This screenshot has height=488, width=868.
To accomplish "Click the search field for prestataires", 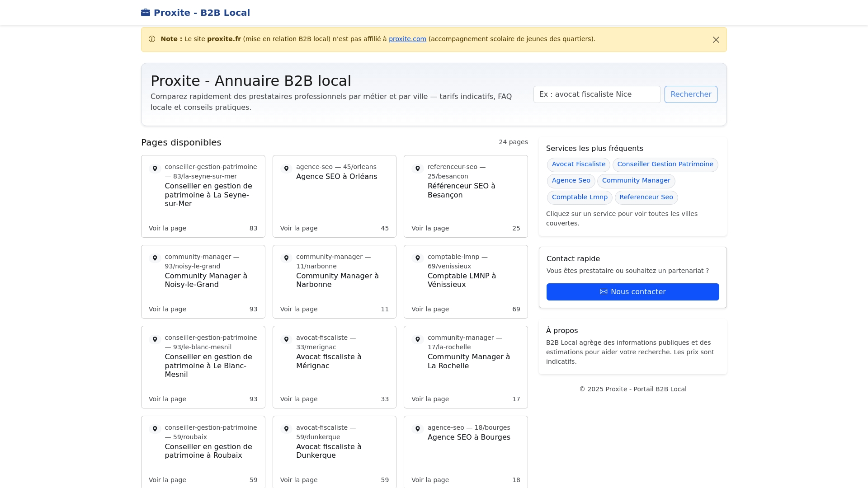I will pos(597,94).
